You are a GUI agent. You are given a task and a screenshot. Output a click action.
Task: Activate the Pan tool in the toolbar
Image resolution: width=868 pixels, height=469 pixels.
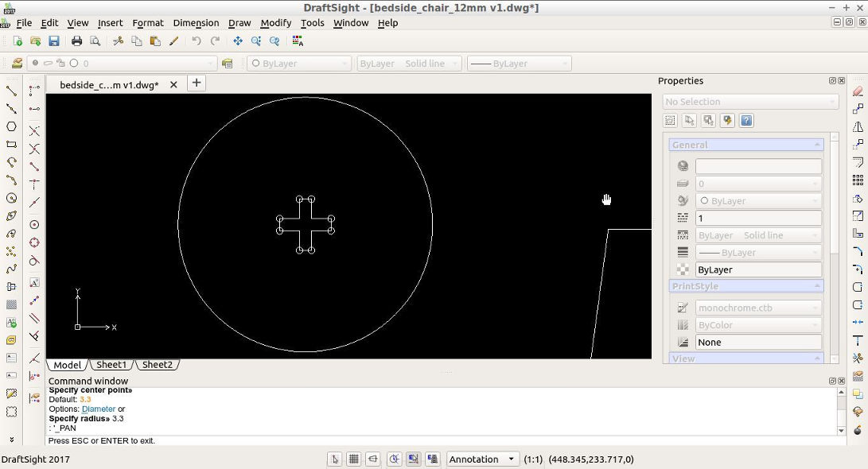(237, 41)
